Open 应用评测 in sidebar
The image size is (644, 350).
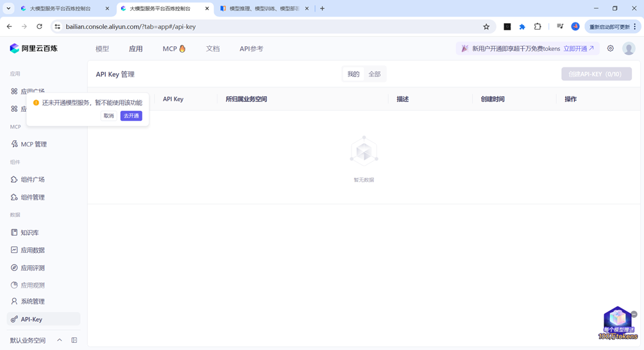(33, 268)
